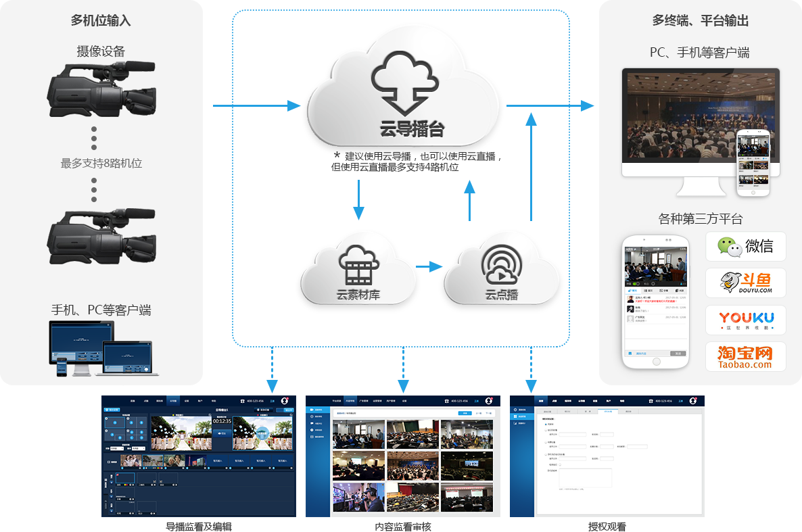This screenshot has height=532, width=802.
Task: Open the YOUKU platform logo
Action: (x=745, y=320)
